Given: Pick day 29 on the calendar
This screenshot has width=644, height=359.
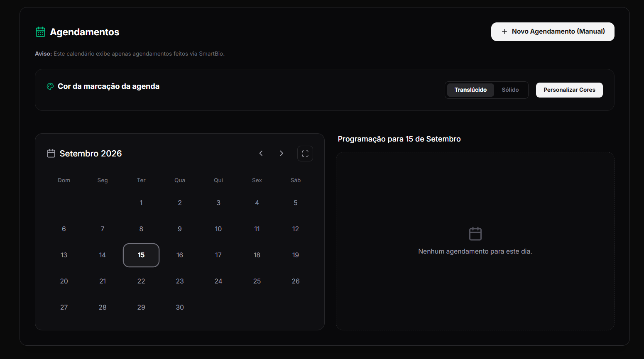Looking at the screenshot, I should pyautogui.click(x=141, y=308).
